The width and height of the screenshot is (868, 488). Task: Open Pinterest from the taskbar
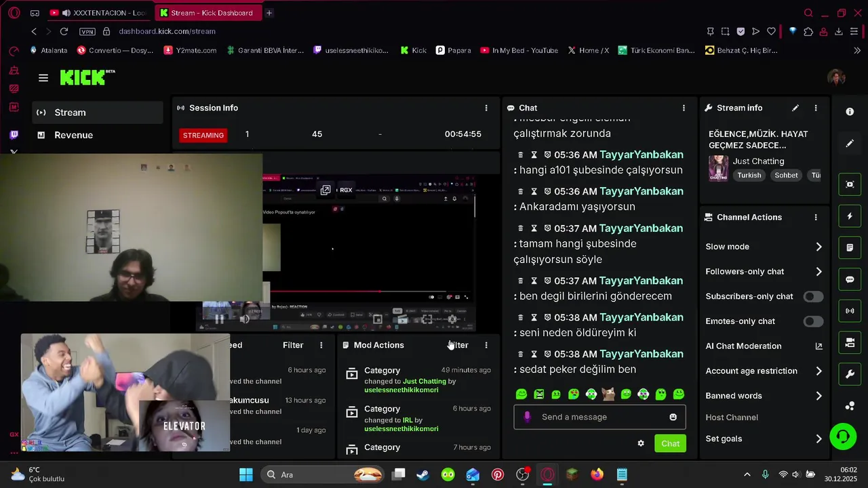coord(498,474)
